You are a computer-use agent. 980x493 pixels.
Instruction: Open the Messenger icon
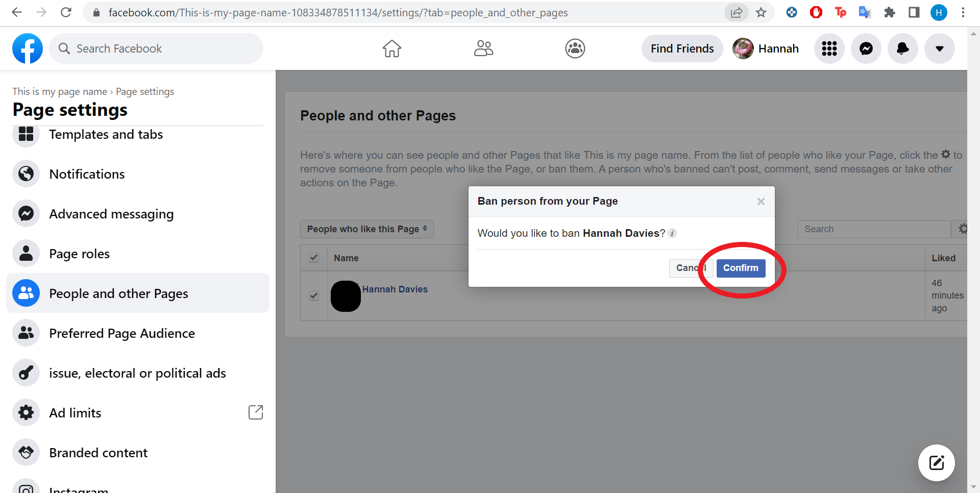click(866, 48)
